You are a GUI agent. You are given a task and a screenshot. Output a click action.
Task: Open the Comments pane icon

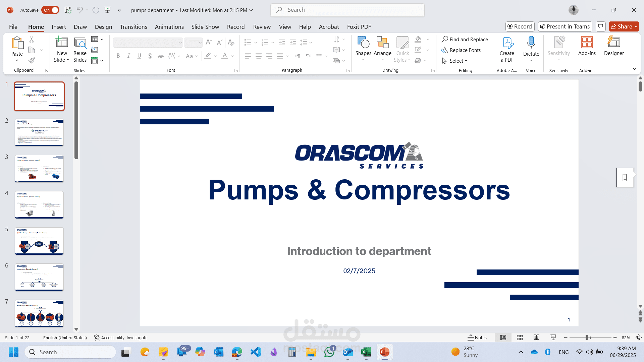pos(601,26)
